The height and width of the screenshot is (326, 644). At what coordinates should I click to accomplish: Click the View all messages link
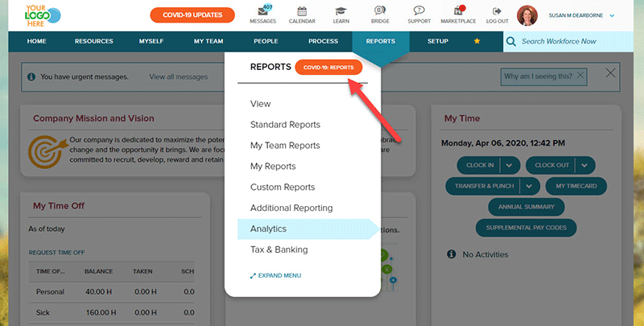pos(178,77)
